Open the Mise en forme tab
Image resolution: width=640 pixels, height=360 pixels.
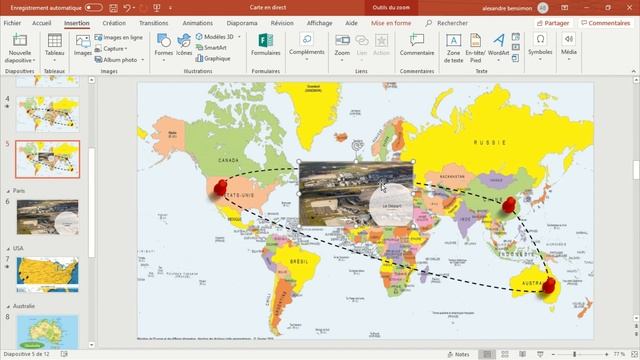(x=391, y=23)
